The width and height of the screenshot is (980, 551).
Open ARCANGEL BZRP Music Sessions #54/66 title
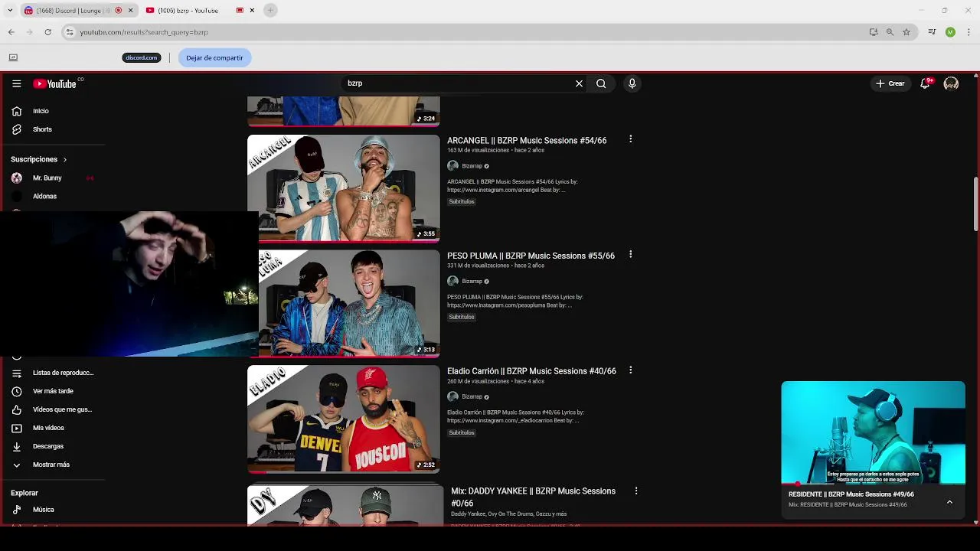click(527, 141)
